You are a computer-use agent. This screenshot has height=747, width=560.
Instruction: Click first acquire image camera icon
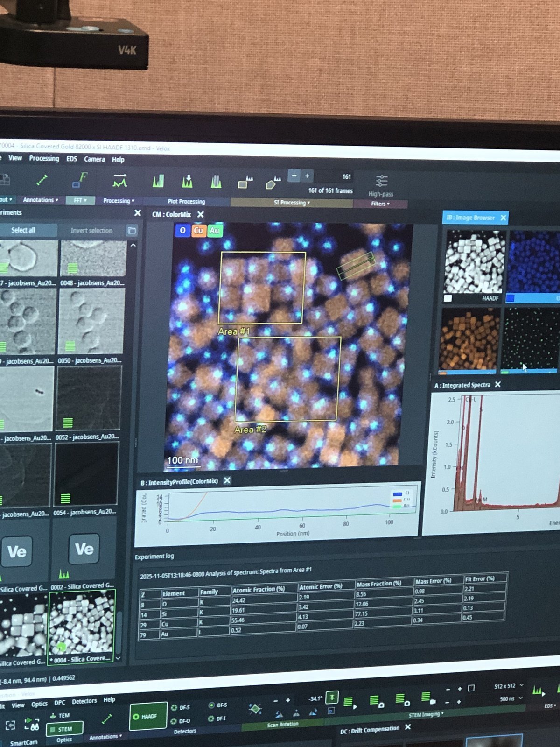click(x=377, y=701)
